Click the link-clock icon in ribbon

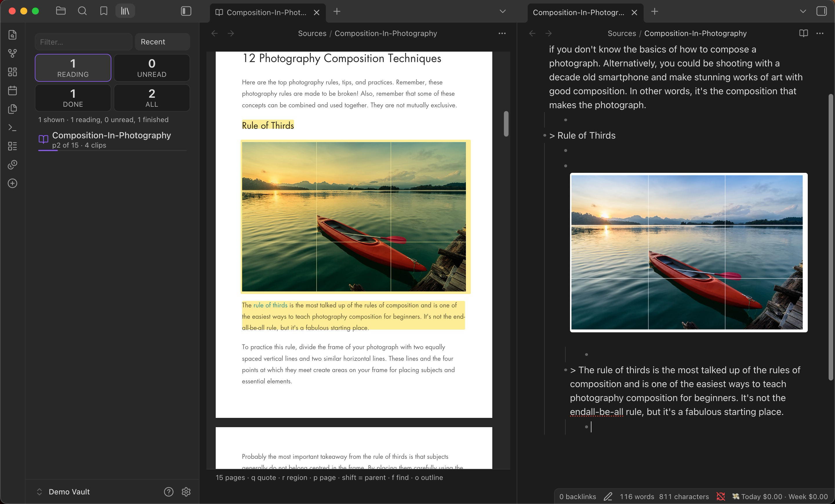click(12, 165)
